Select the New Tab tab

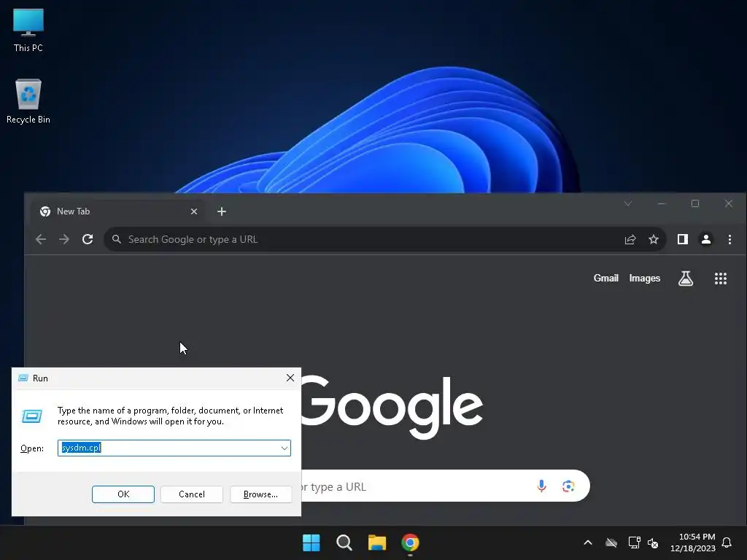pos(119,211)
